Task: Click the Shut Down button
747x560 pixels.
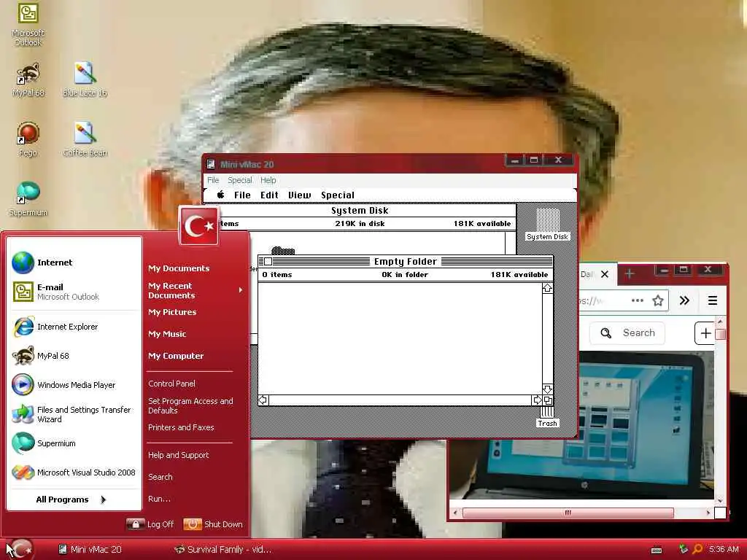Action: (213, 524)
